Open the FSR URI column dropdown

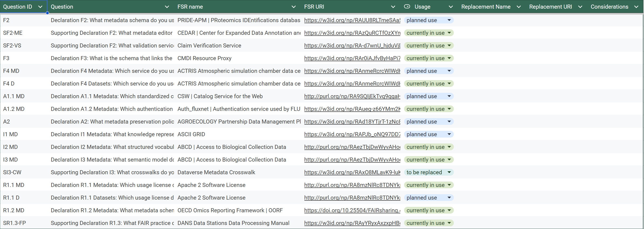pos(393,7)
